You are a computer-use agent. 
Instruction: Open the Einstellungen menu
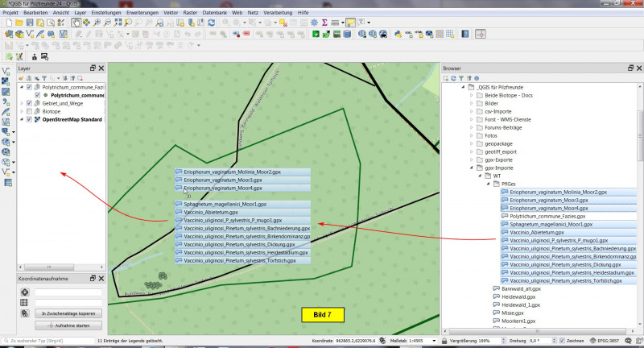pos(107,14)
